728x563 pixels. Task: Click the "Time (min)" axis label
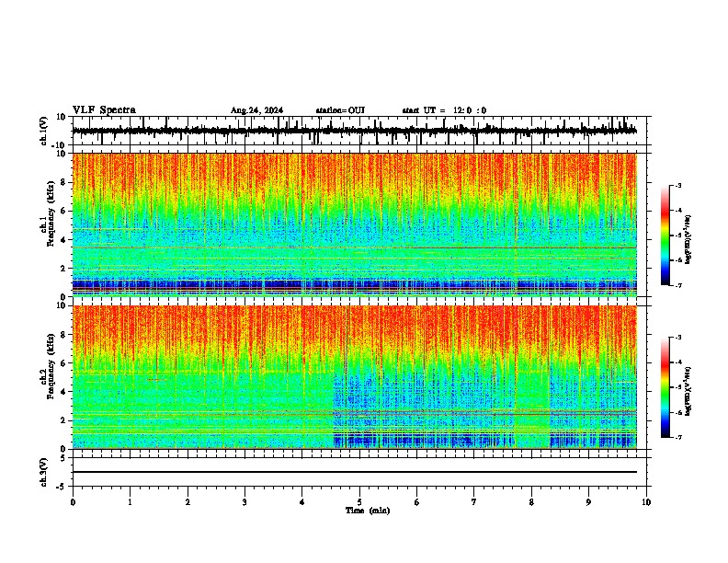[368, 511]
